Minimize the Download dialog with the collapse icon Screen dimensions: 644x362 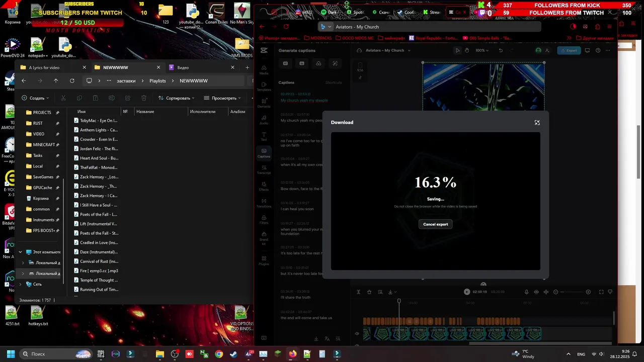point(537,123)
